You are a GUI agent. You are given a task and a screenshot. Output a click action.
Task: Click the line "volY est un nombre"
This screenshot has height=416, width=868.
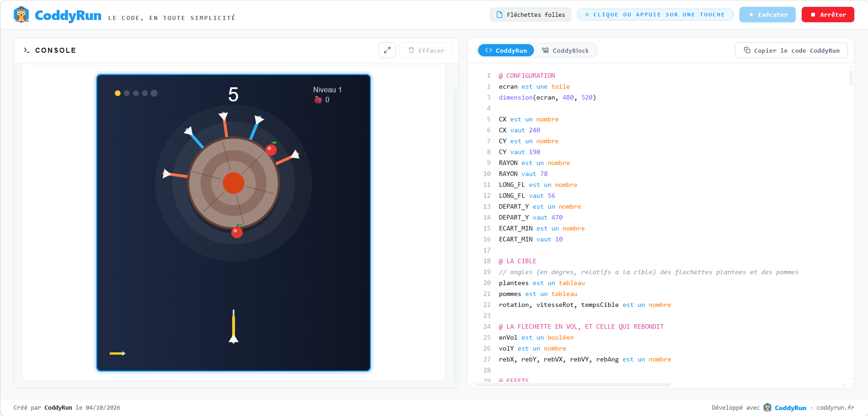pos(532,348)
